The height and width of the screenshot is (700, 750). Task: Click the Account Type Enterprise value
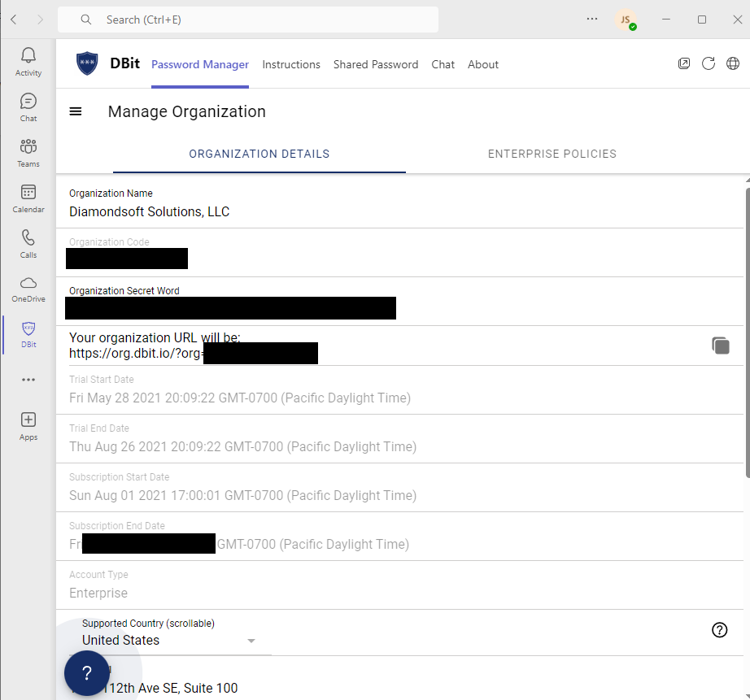[x=98, y=593]
